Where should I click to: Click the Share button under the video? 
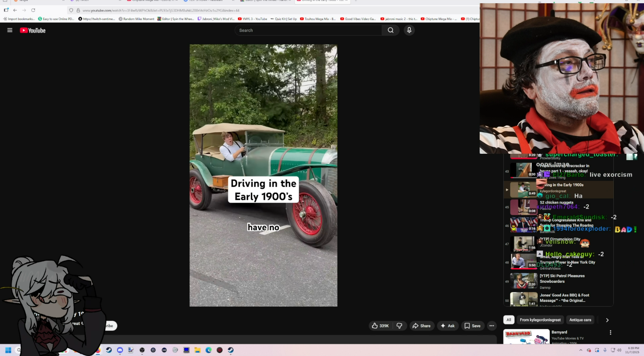(x=422, y=326)
